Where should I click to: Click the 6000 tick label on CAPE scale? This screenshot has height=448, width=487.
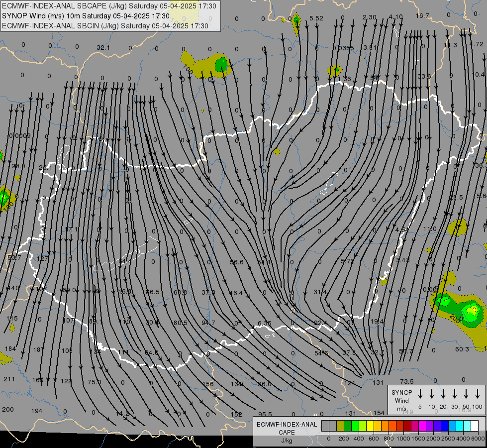click(479, 439)
